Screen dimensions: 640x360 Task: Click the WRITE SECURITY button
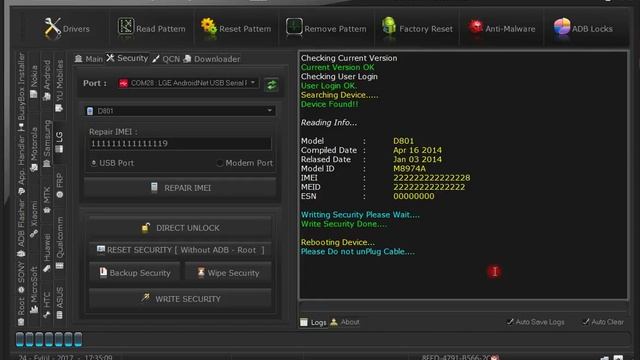coord(180,299)
